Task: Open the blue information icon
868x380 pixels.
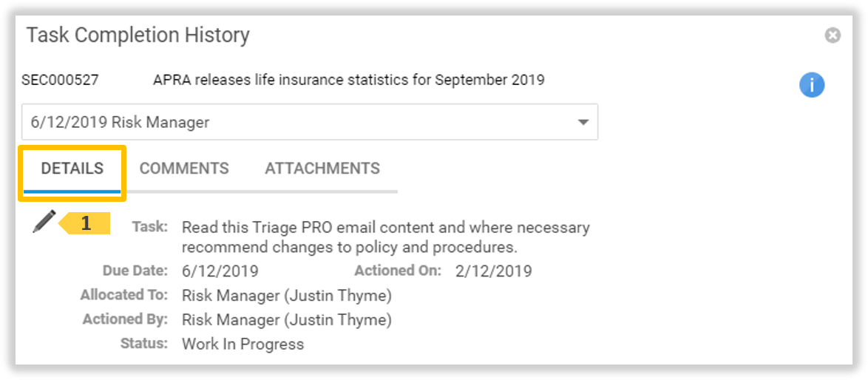Action: click(x=812, y=85)
